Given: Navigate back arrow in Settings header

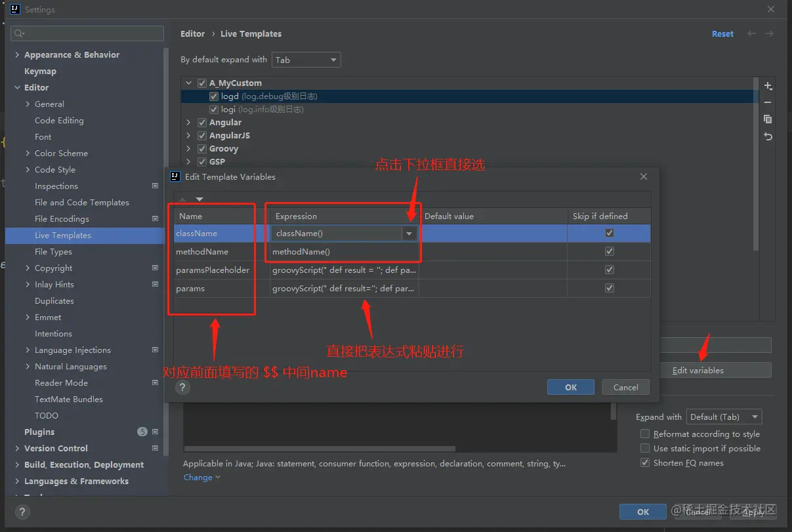Looking at the screenshot, I should point(752,33).
